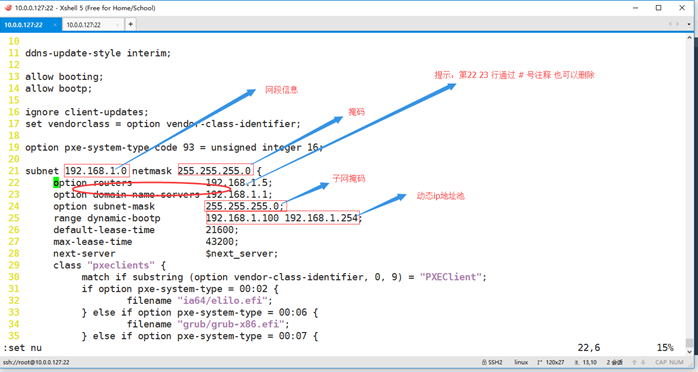Click the 'linux' terminal type in status bar

tap(521, 362)
